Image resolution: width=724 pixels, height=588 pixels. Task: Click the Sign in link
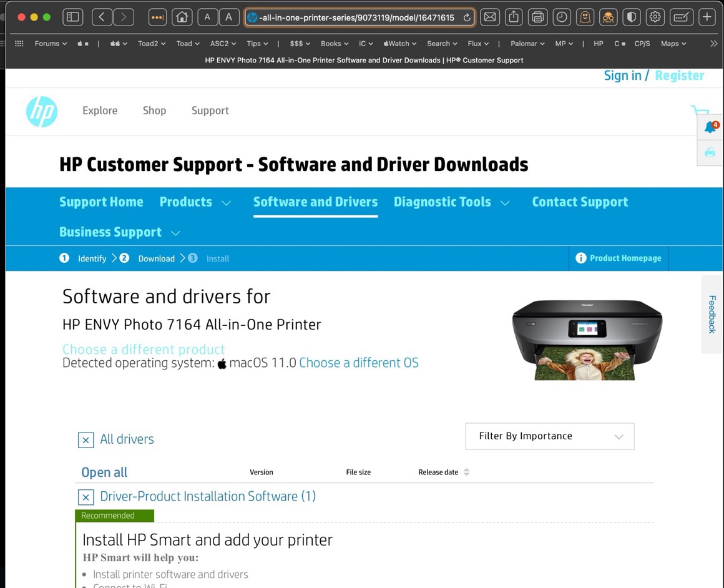point(622,76)
